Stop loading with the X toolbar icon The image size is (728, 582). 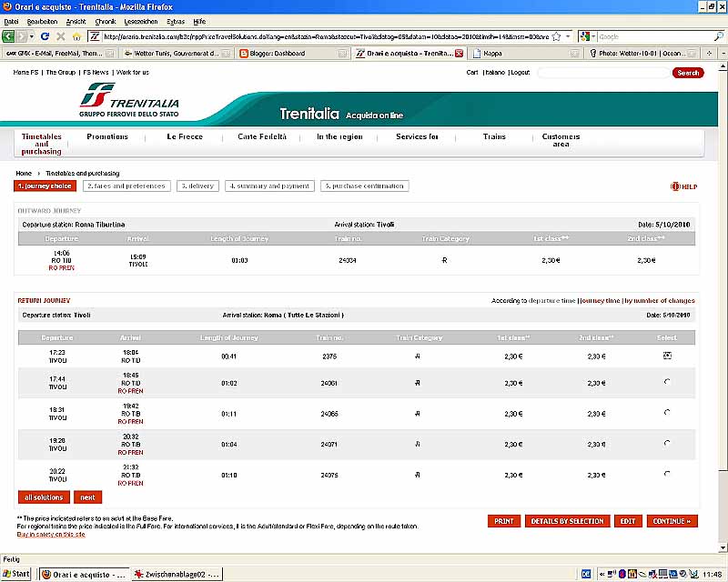click(61, 36)
